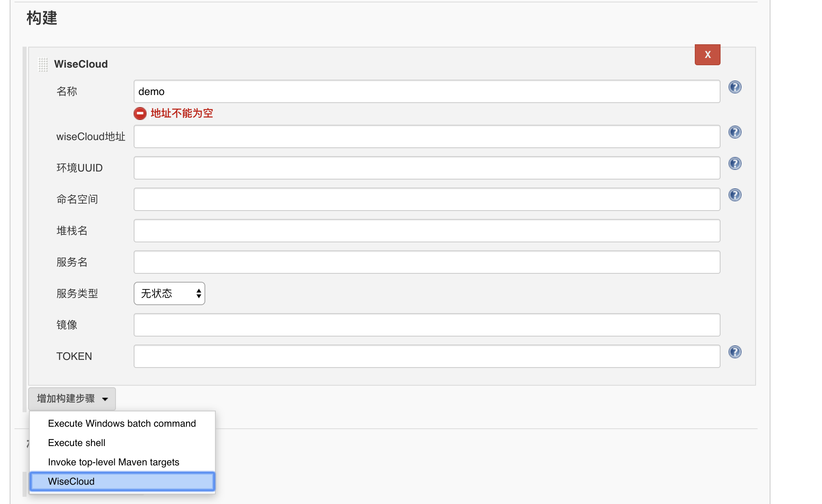Click the 名称 field containing demo

(427, 92)
